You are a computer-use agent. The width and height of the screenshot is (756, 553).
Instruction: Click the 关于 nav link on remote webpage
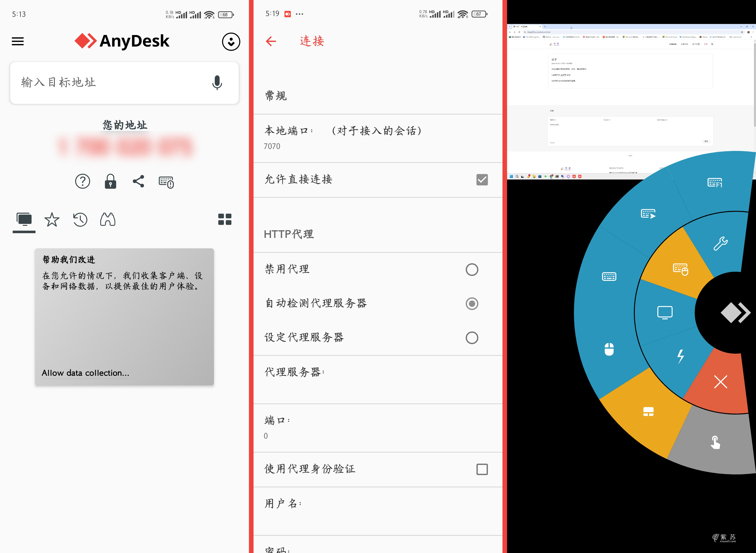pos(706,44)
